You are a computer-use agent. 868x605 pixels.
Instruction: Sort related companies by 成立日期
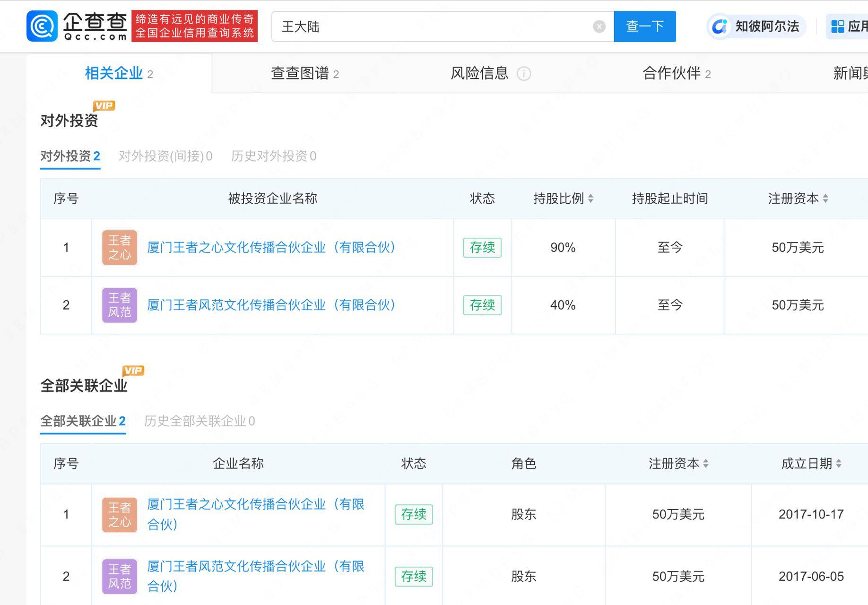tap(839, 464)
